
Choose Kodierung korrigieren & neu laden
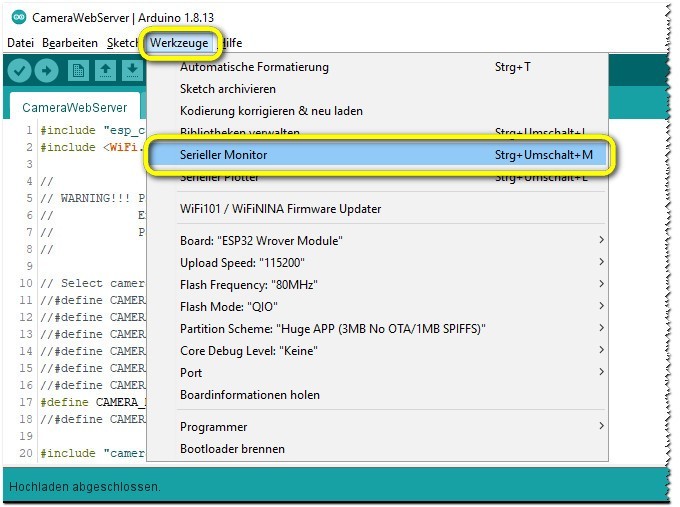pos(377,111)
